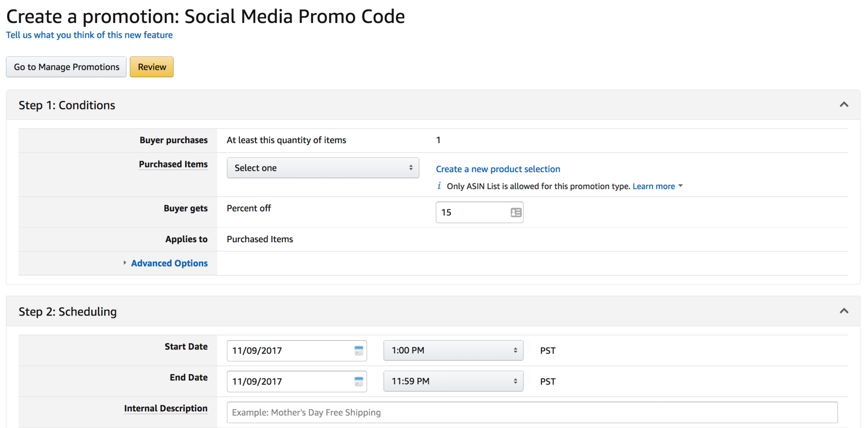This screenshot has width=868, height=428.
Task: Select the percent off value showing 15
Action: [470, 212]
